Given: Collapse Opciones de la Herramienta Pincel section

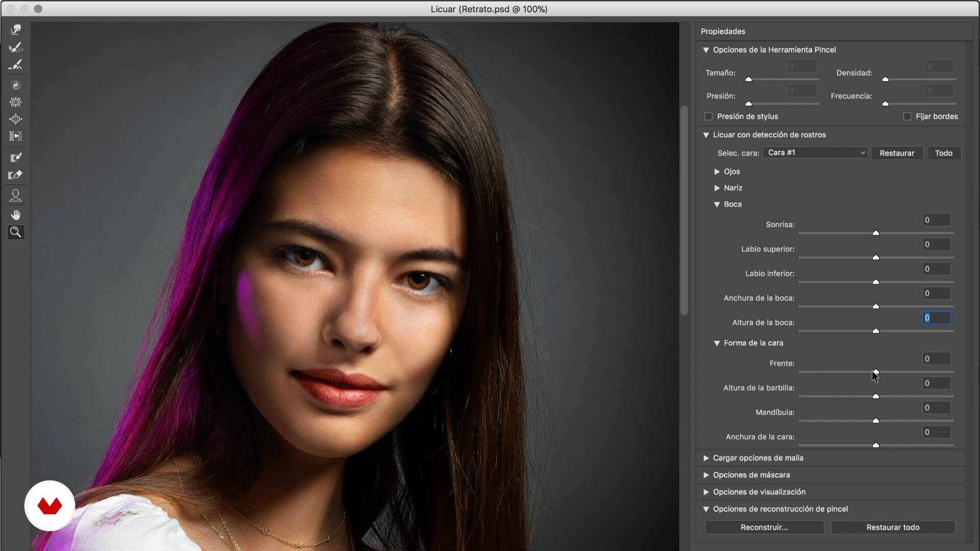Looking at the screenshot, I should point(706,50).
